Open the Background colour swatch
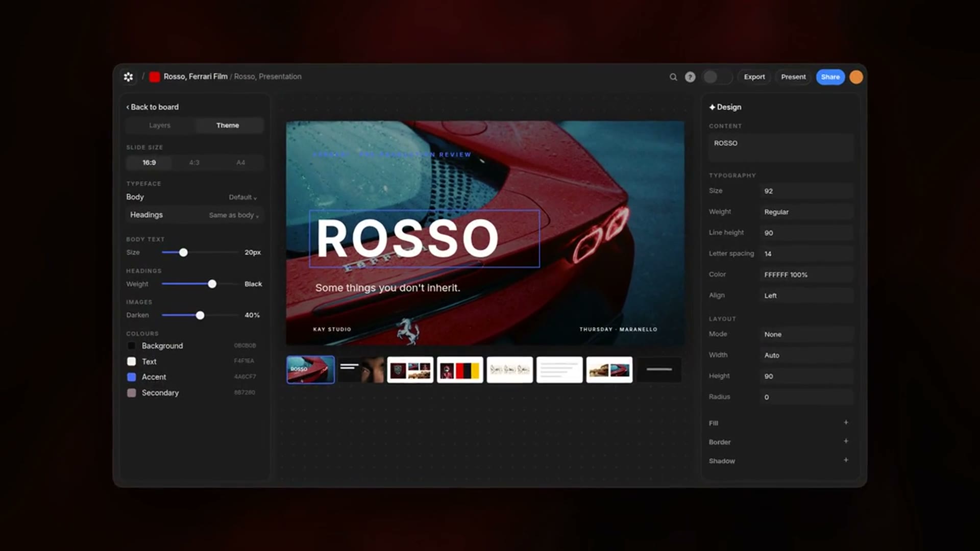The height and width of the screenshot is (551, 980). [131, 346]
